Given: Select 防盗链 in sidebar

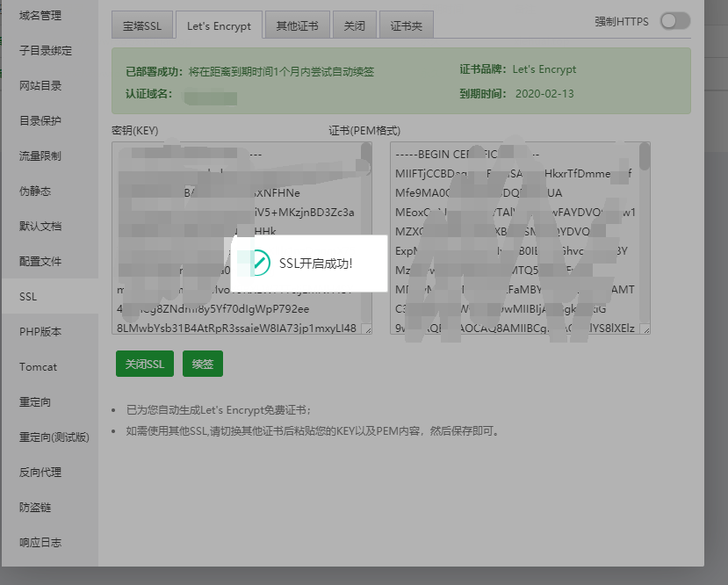Looking at the screenshot, I should point(35,508).
